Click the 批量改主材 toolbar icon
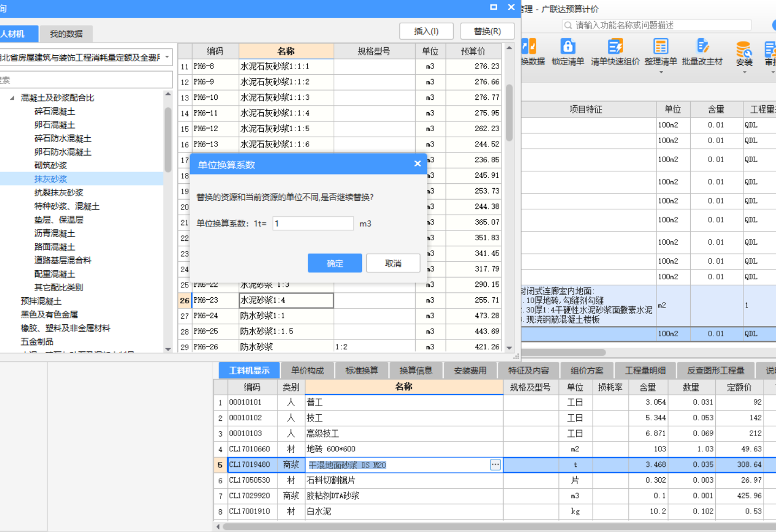This screenshot has width=776, height=532. point(702,47)
